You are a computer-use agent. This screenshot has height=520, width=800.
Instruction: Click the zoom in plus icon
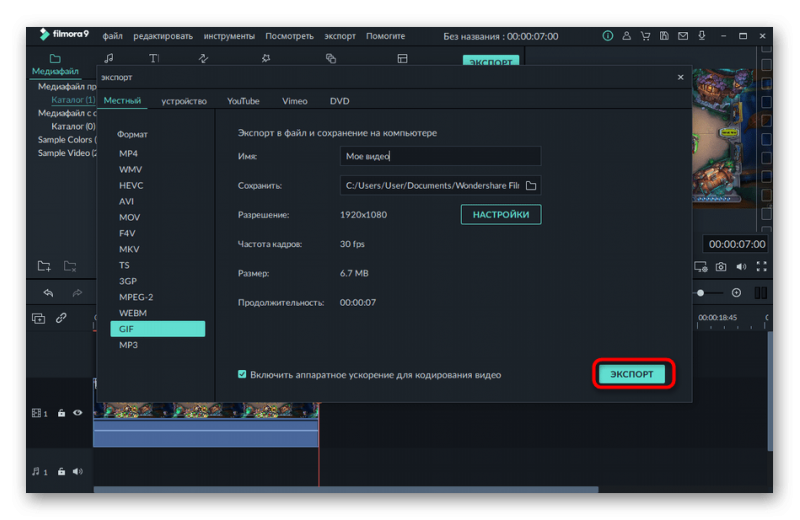pos(736,292)
